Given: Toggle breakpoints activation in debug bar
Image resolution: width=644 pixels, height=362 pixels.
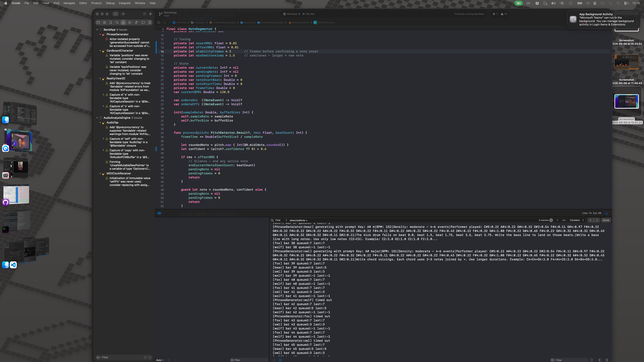Looking at the screenshot, I should (159, 213).
